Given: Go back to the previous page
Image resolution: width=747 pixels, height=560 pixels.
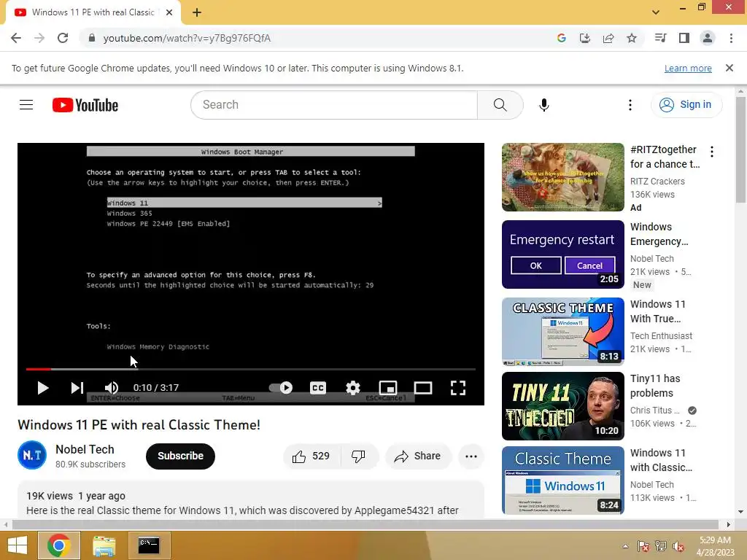Looking at the screenshot, I should tap(16, 38).
